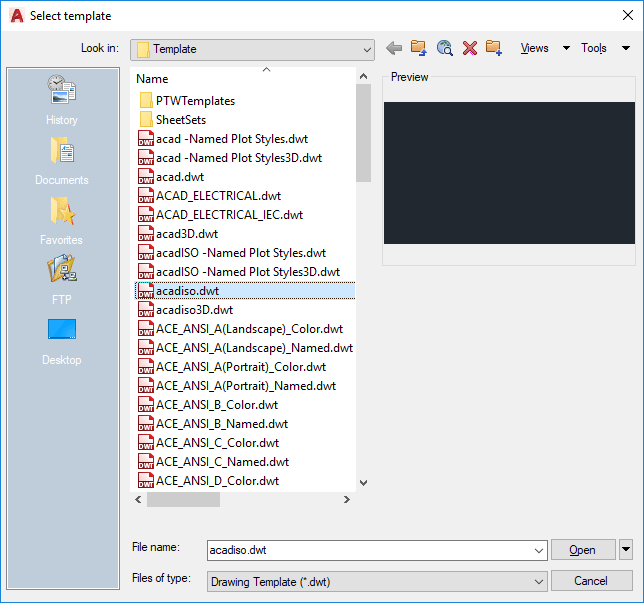Click the scroll left arrow of file list

138,499
